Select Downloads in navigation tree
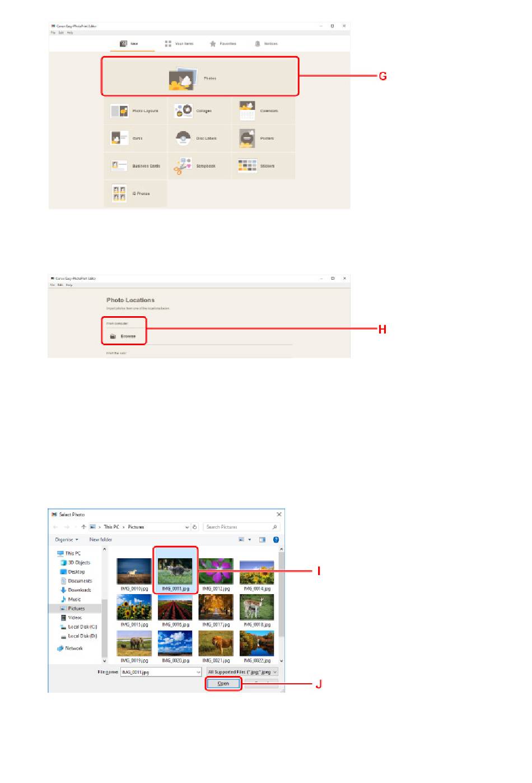Screen dimensions: 532x783 pyautogui.click(x=76, y=590)
